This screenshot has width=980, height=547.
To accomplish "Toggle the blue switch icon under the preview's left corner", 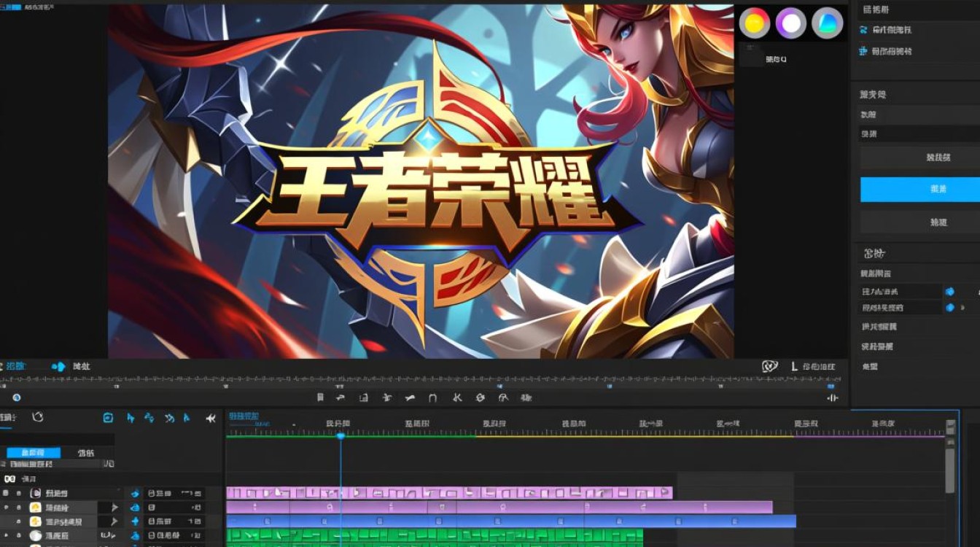I will [x=58, y=366].
